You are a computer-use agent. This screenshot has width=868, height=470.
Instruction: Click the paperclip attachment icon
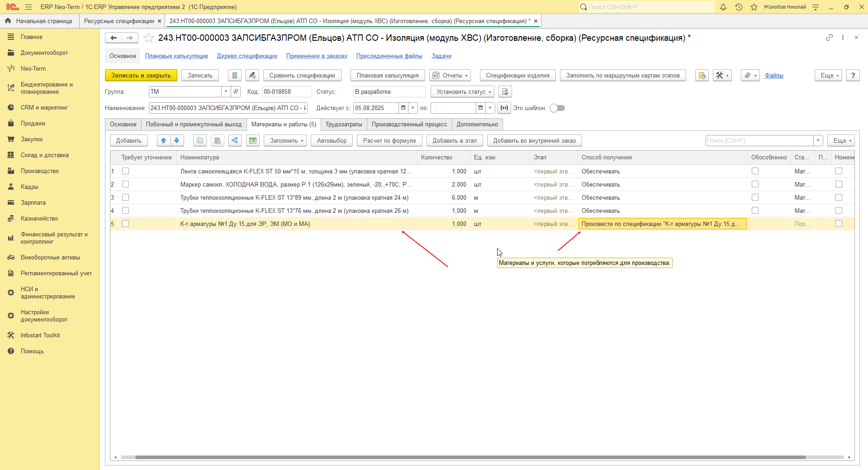(x=750, y=75)
